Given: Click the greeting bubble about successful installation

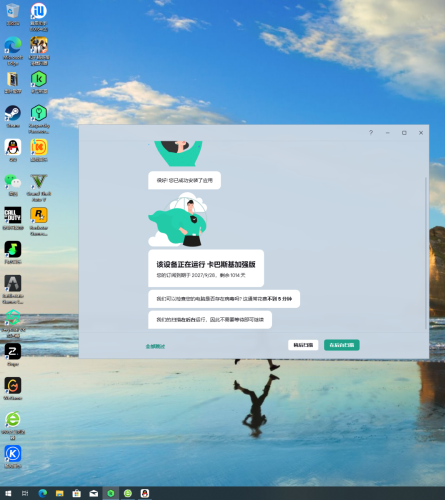Looking at the screenshot, I should (x=184, y=180).
